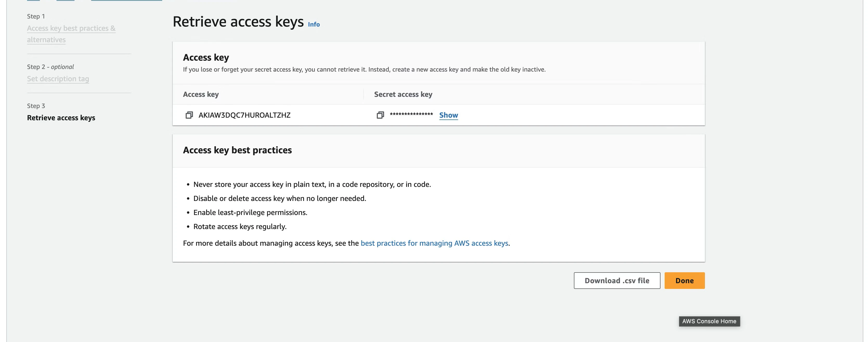
Task: Click the AKIAW3DQC7HUROALTZHZ key text
Action: tap(244, 115)
